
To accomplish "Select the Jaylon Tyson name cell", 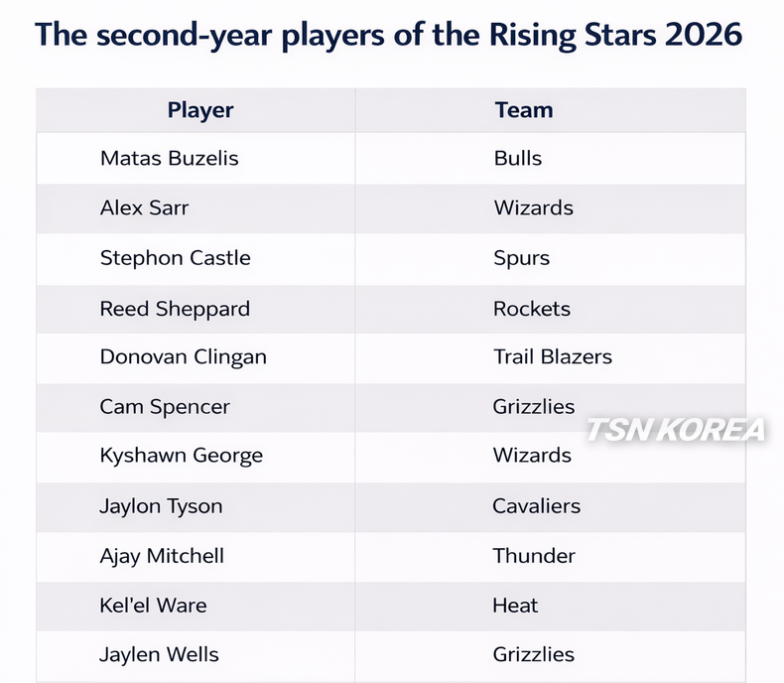I will tap(161, 506).
